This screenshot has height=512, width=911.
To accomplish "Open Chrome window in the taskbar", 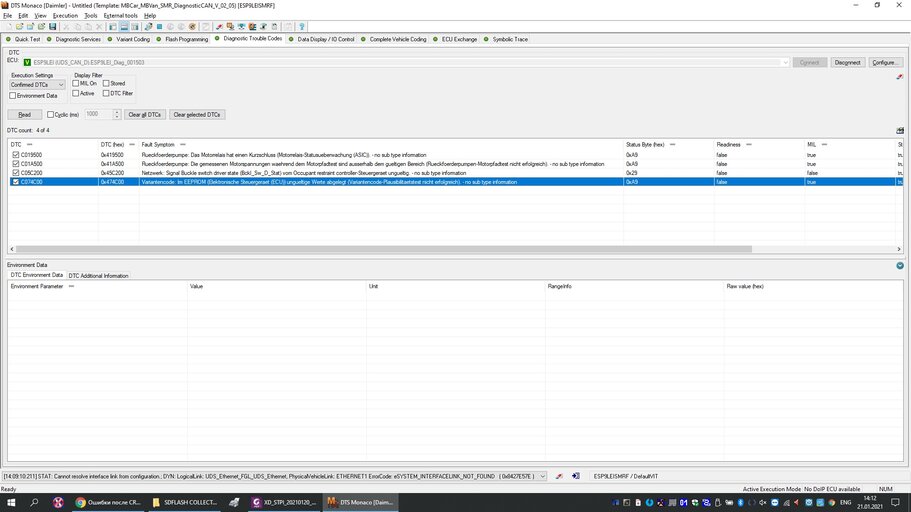I will coord(109,502).
